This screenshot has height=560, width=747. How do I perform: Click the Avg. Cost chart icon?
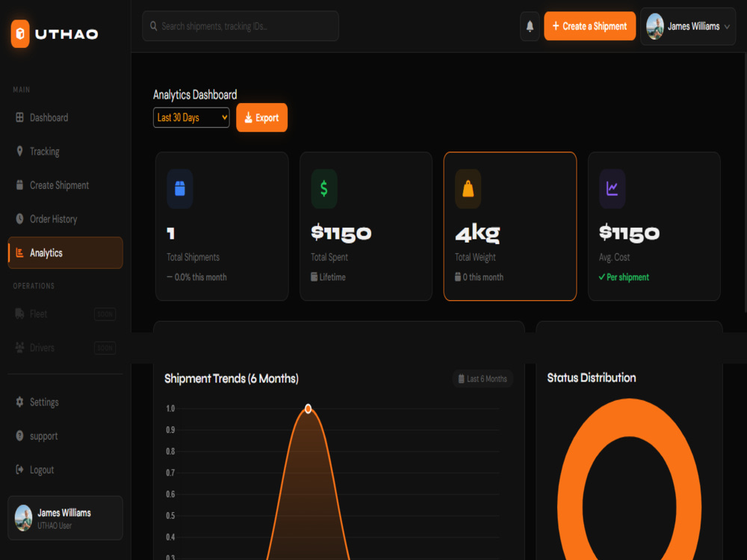[x=613, y=189]
